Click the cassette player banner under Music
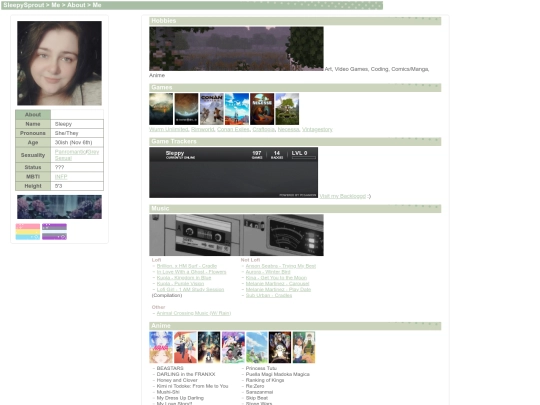 (236, 235)
